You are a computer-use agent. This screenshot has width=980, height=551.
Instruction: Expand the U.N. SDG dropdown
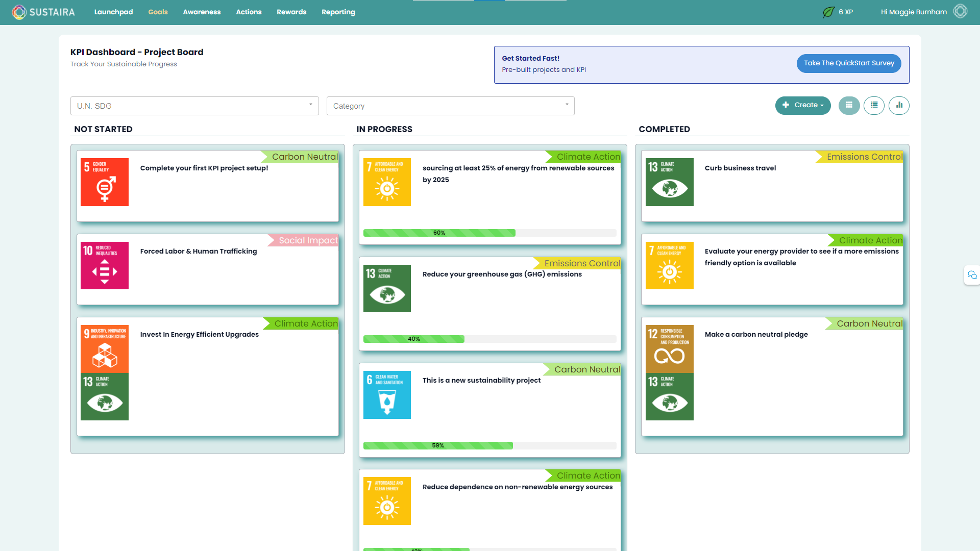point(194,106)
